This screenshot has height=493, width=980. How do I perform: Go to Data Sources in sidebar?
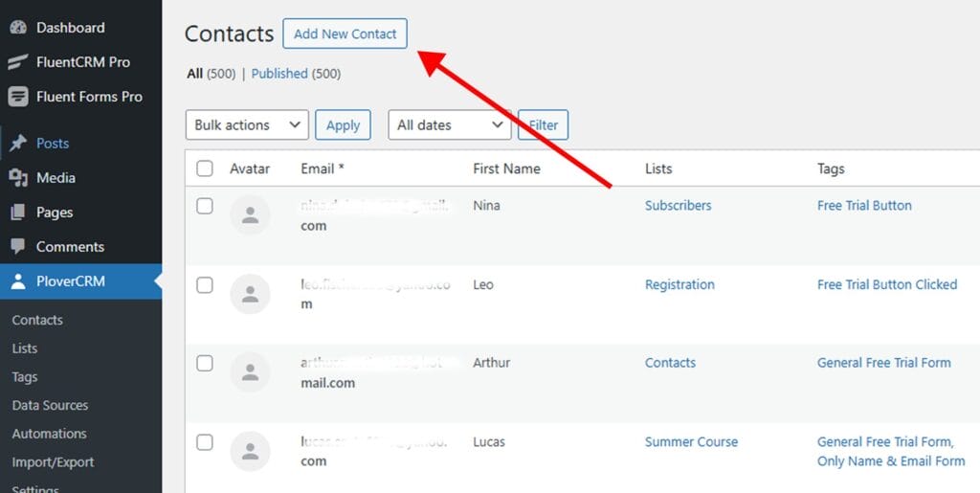(x=50, y=405)
